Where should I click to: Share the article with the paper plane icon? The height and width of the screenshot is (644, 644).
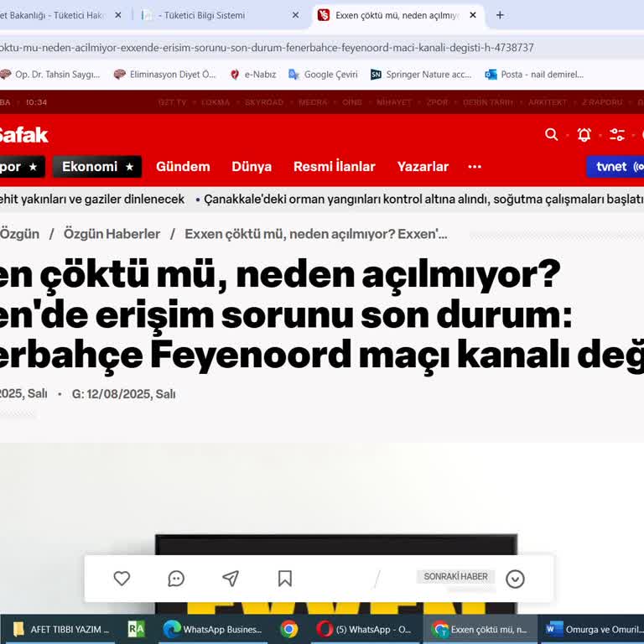(x=231, y=579)
